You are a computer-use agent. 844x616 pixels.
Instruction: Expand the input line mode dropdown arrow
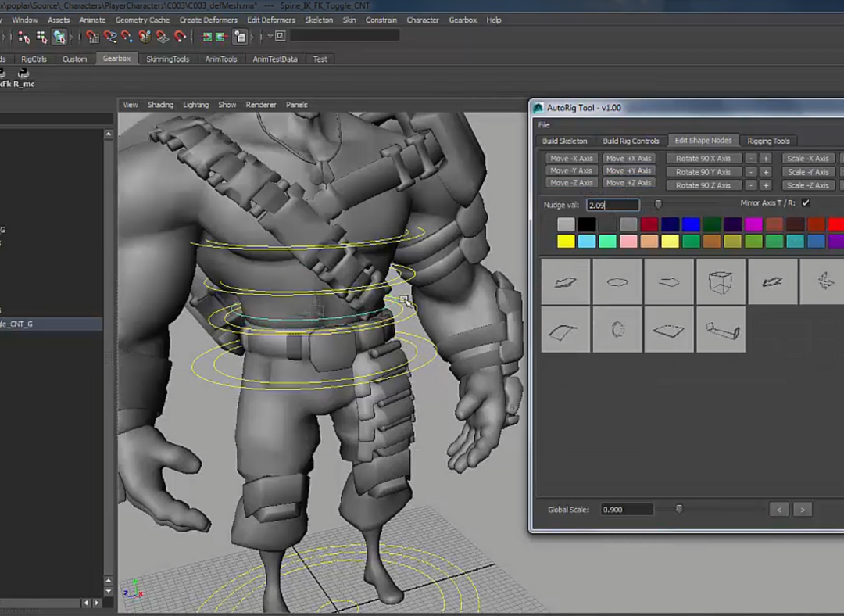tap(270, 36)
